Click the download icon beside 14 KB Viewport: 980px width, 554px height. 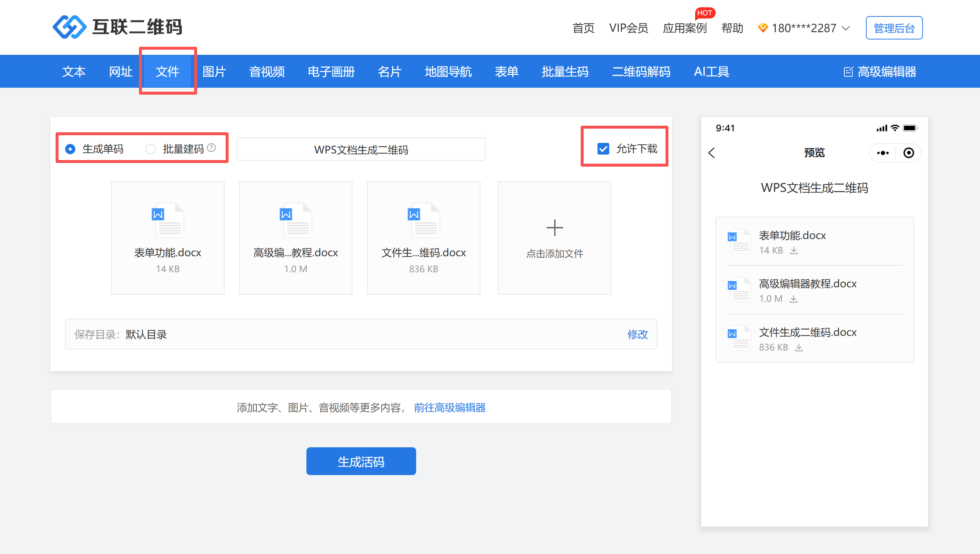point(794,250)
